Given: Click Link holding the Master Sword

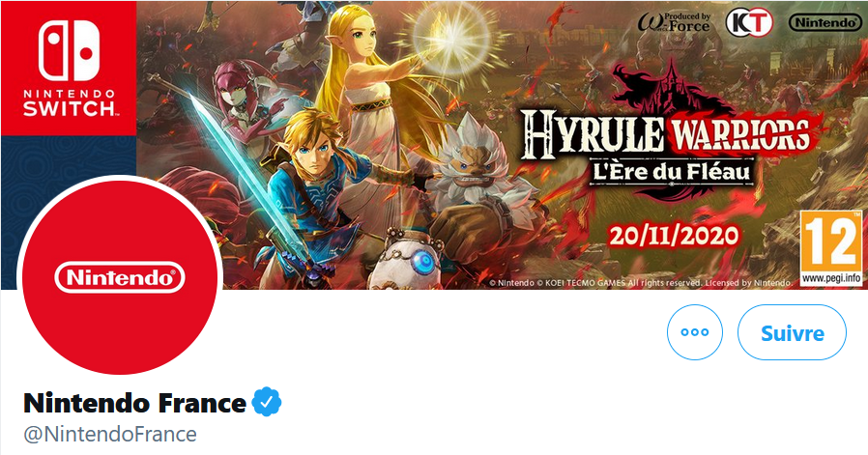Looking at the screenshot, I should point(313,188).
